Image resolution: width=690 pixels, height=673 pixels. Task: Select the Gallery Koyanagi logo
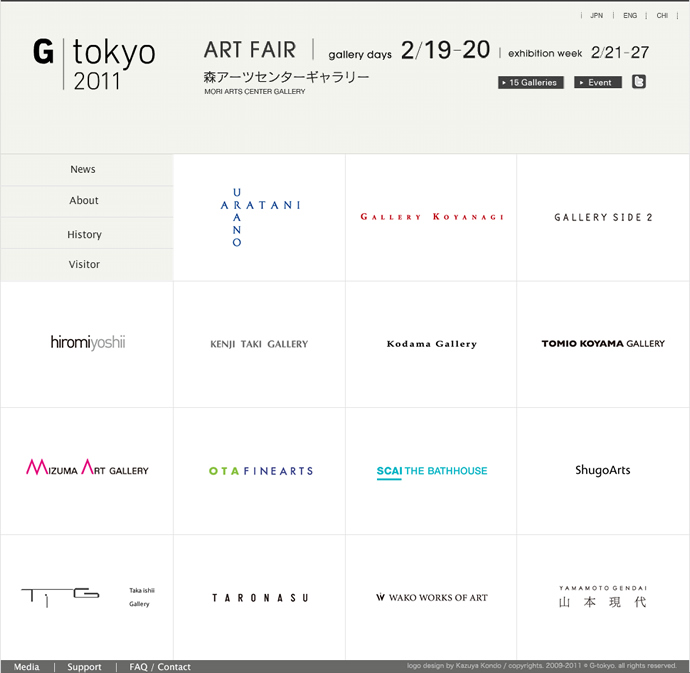tap(432, 217)
